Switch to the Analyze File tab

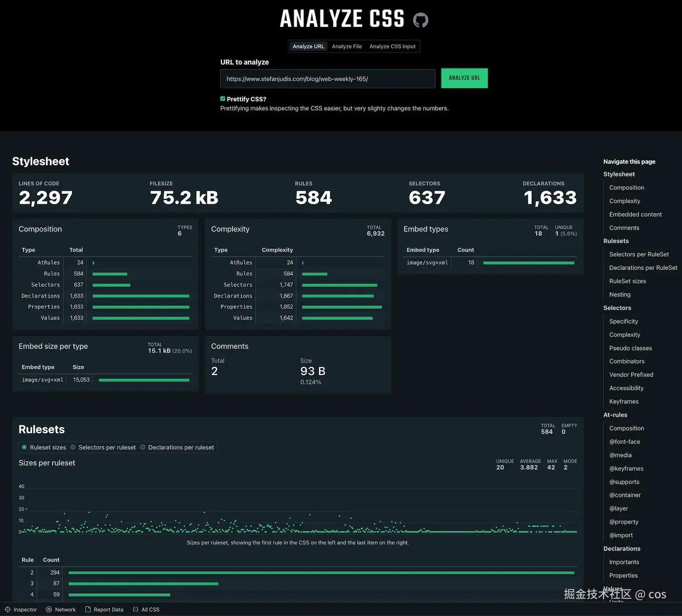pos(346,46)
